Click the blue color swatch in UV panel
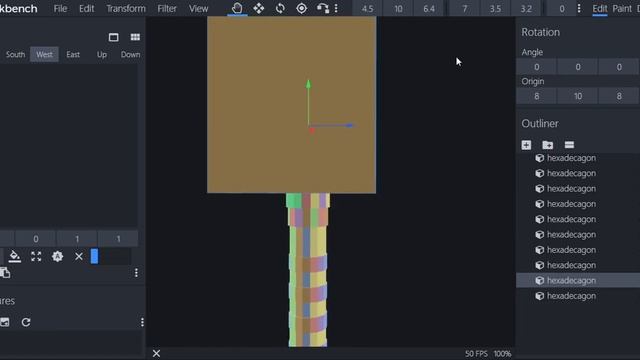The width and height of the screenshot is (640, 360). [94, 256]
